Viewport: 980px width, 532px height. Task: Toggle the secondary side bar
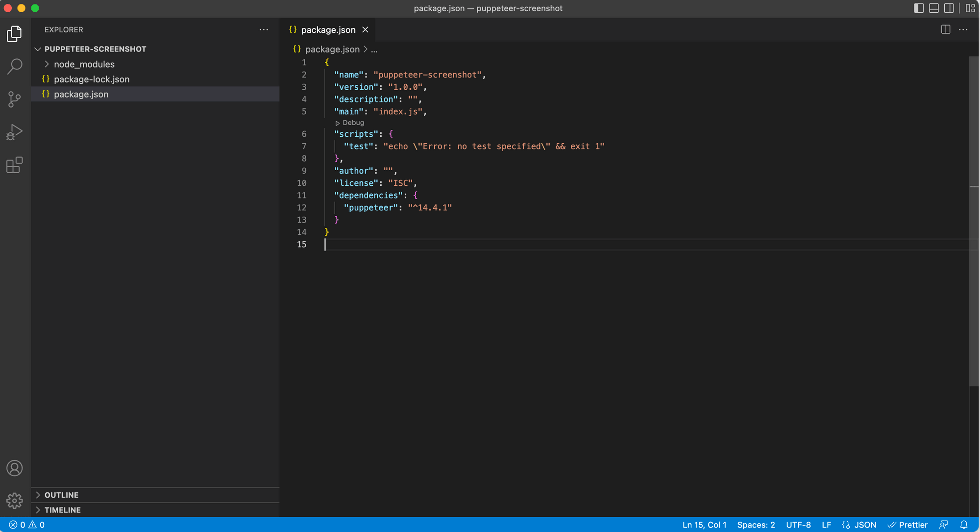949,8
